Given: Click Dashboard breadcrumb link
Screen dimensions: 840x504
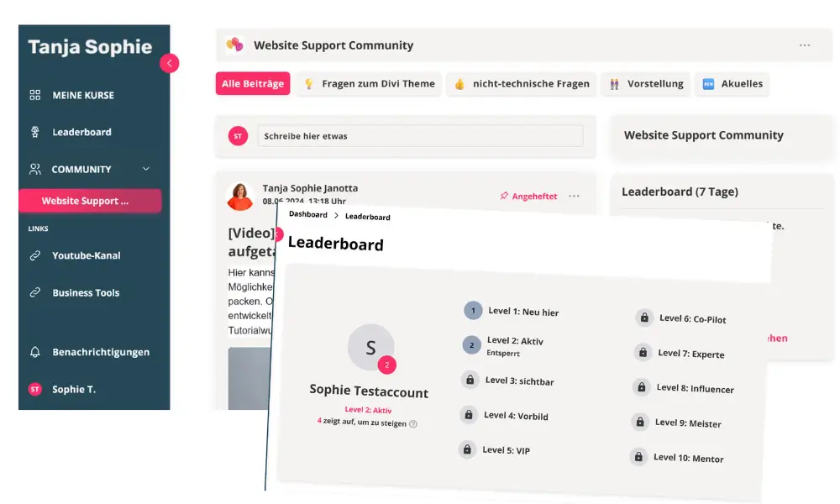Looking at the screenshot, I should coord(308,214).
